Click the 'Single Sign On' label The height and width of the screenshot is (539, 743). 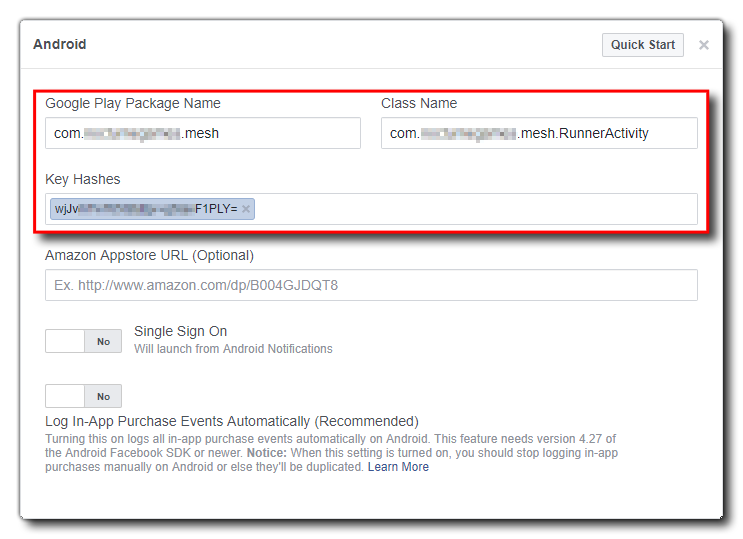click(181, 331)
